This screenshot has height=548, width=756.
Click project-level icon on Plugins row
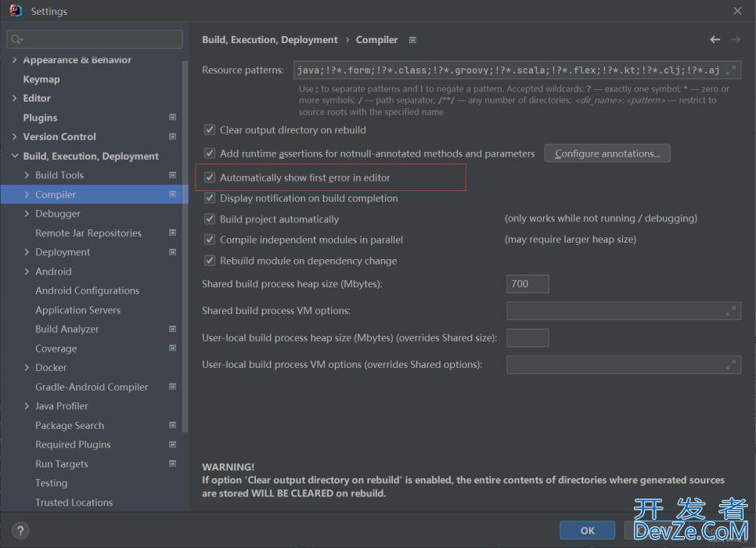coord(173,117)
